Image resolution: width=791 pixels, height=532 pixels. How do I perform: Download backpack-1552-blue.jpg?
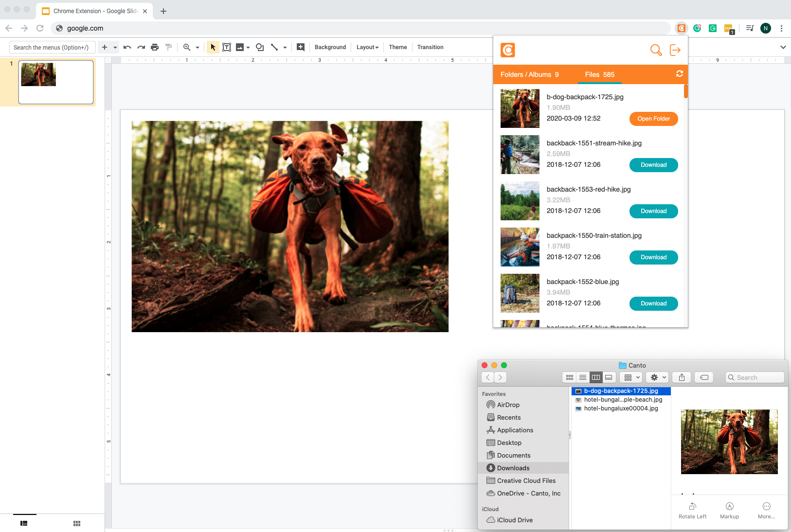[x=654, y=303]
